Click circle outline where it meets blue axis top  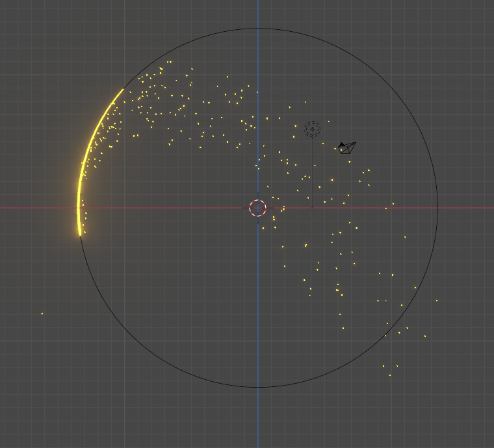(258, 29)
